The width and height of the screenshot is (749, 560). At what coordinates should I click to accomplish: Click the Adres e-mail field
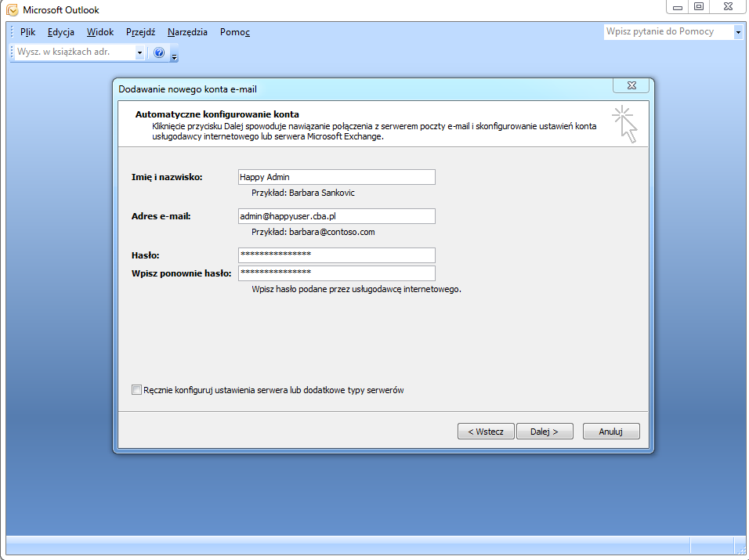[x=337, y=216]
